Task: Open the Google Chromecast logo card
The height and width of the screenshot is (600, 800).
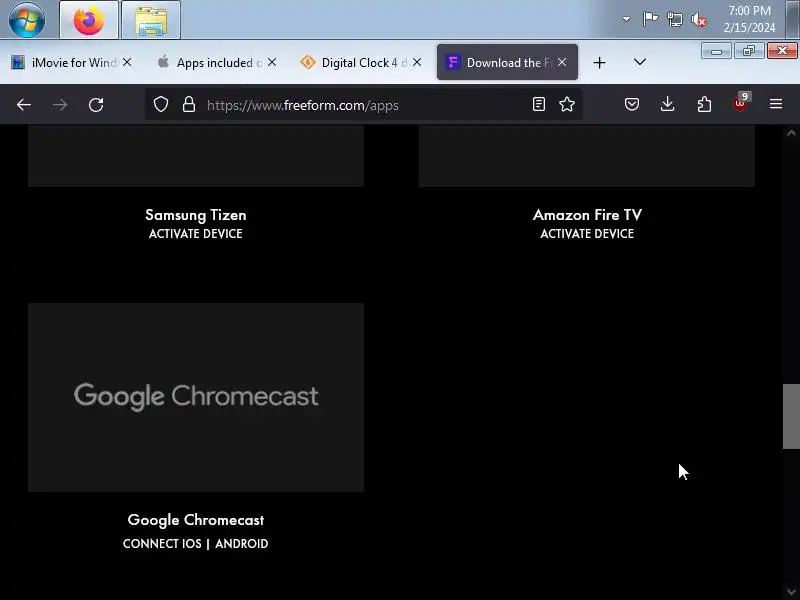Action: 196,397
